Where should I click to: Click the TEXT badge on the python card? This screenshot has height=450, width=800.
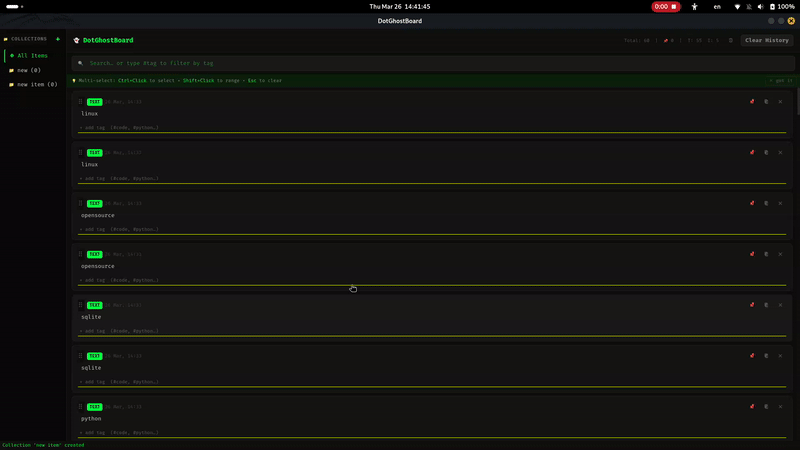pos(94,407)
